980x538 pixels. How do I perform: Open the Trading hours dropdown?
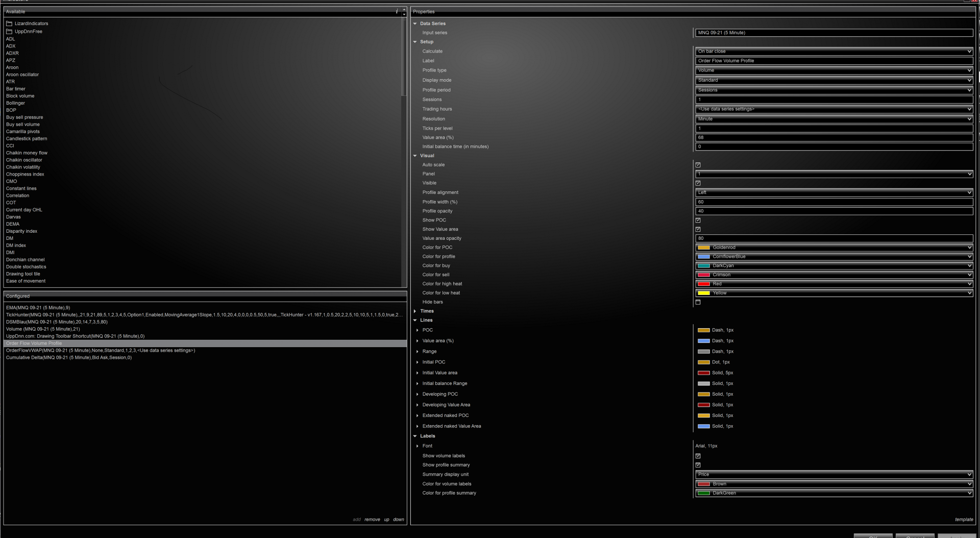tap(834, 109)
